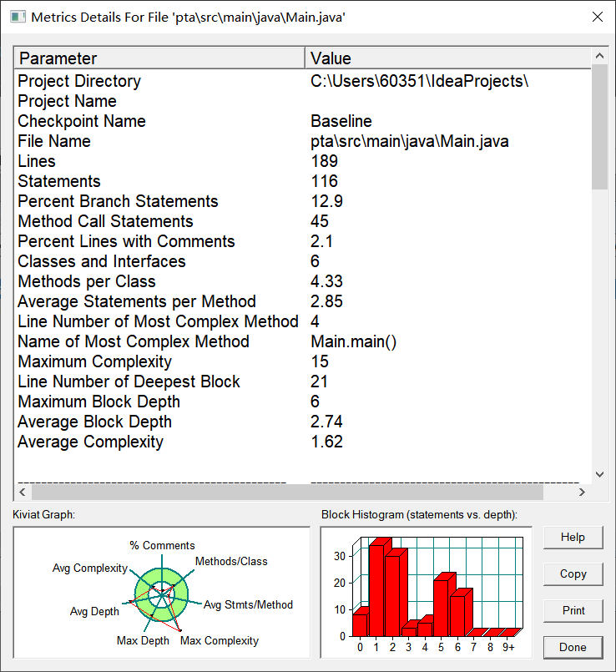Print the metrics report
This screenshot has width=616, height=672.
(573, 611)
